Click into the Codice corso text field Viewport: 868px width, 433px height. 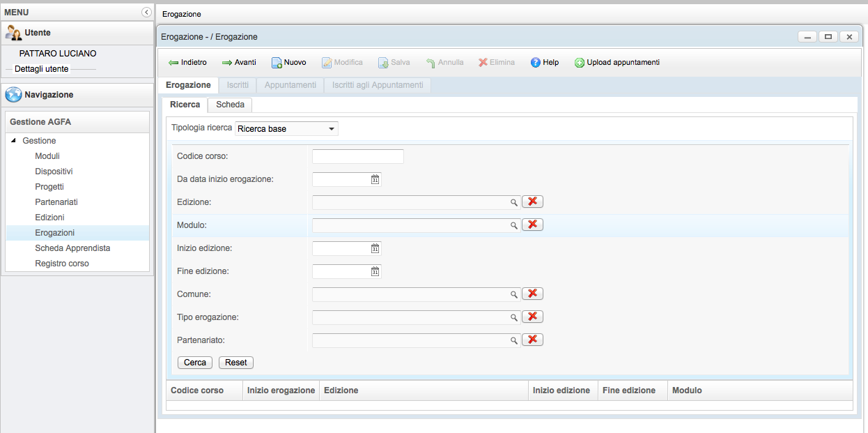(x=357, y=156)
